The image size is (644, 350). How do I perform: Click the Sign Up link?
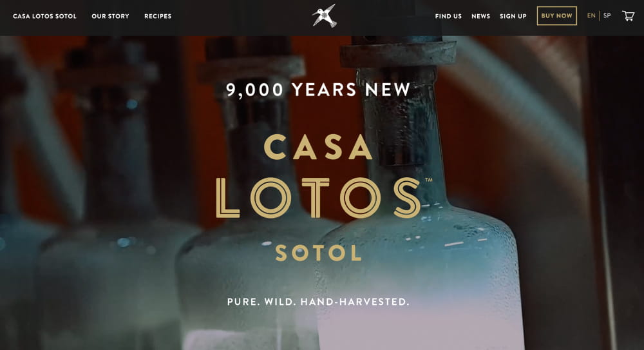click(513, 16)
